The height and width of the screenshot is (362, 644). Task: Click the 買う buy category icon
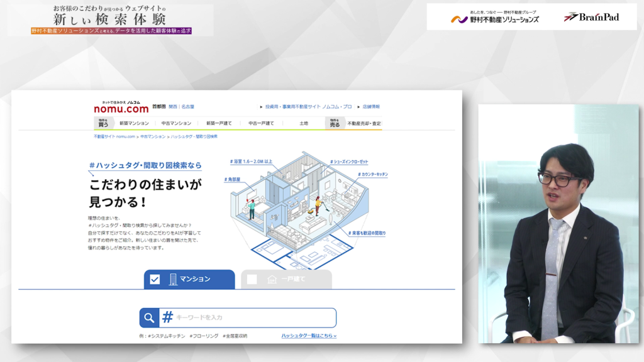(103, 123)
